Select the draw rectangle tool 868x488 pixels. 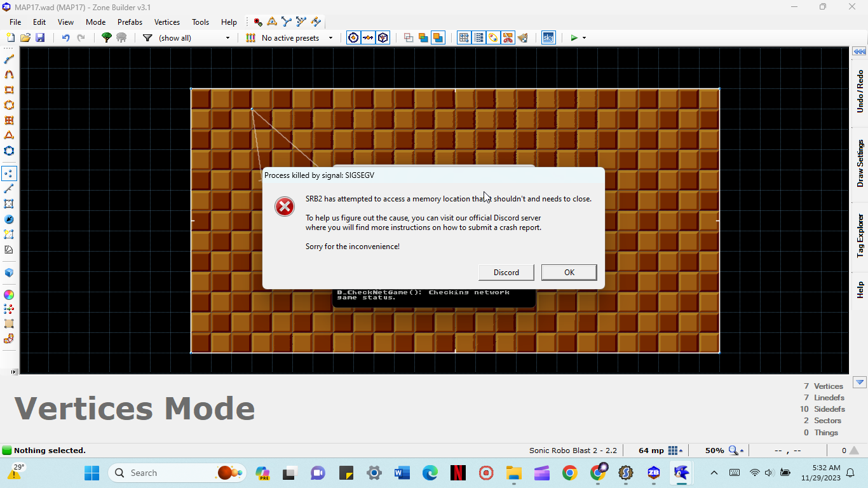(x=9, y=90)
